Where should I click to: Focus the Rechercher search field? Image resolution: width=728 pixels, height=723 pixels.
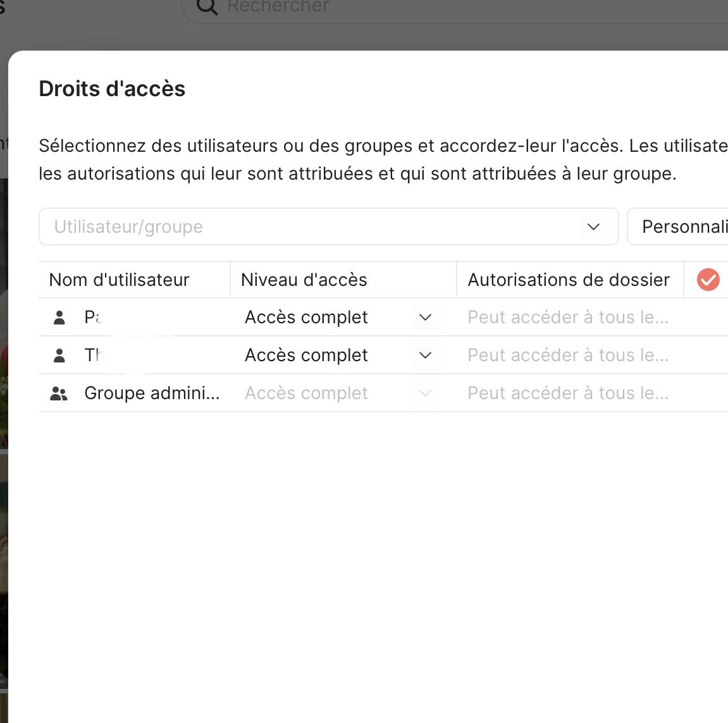(379, 7)
